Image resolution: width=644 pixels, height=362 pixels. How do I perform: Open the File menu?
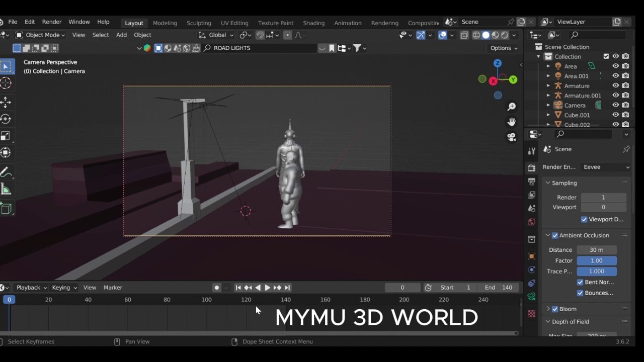[x=13, y=22]
